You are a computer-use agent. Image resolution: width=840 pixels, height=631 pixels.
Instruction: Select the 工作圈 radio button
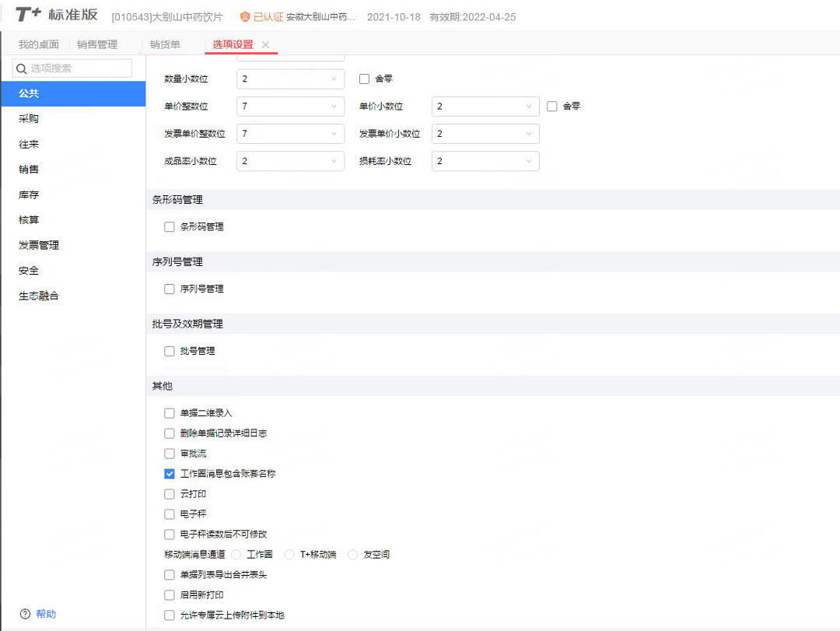[x=236, y=554]
